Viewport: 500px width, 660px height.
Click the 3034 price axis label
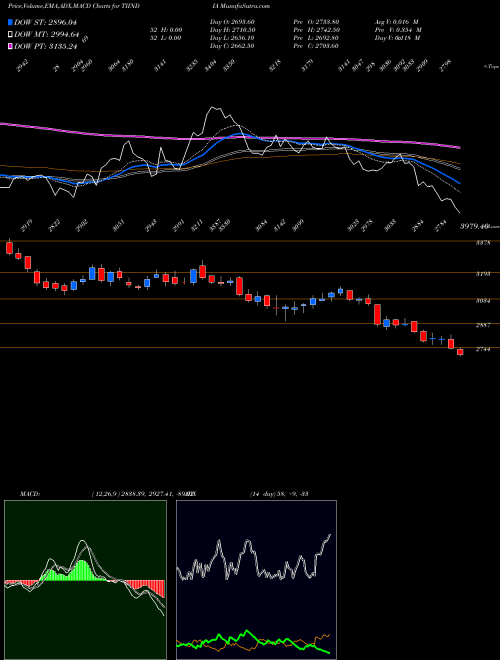[482, 301]
